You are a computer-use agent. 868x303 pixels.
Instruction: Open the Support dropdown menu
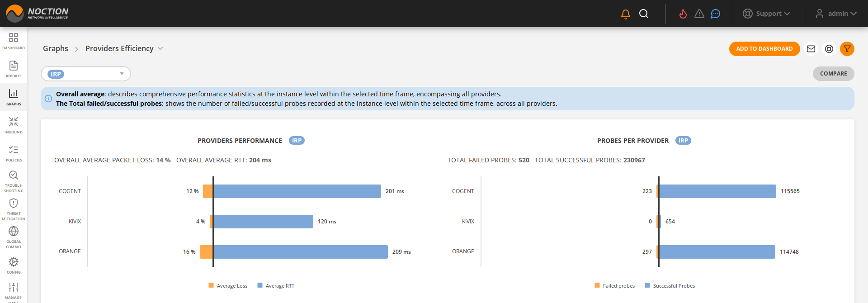click(767, 14)
